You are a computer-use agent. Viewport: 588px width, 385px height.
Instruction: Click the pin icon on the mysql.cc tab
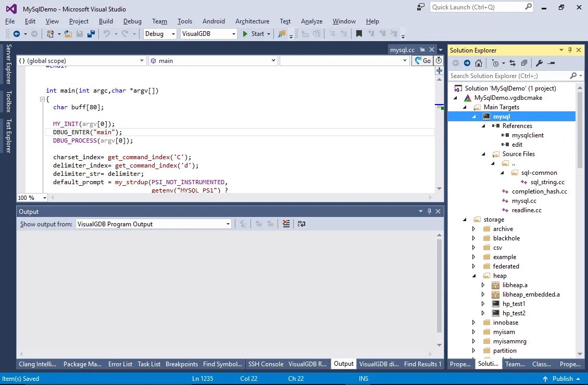422,49
